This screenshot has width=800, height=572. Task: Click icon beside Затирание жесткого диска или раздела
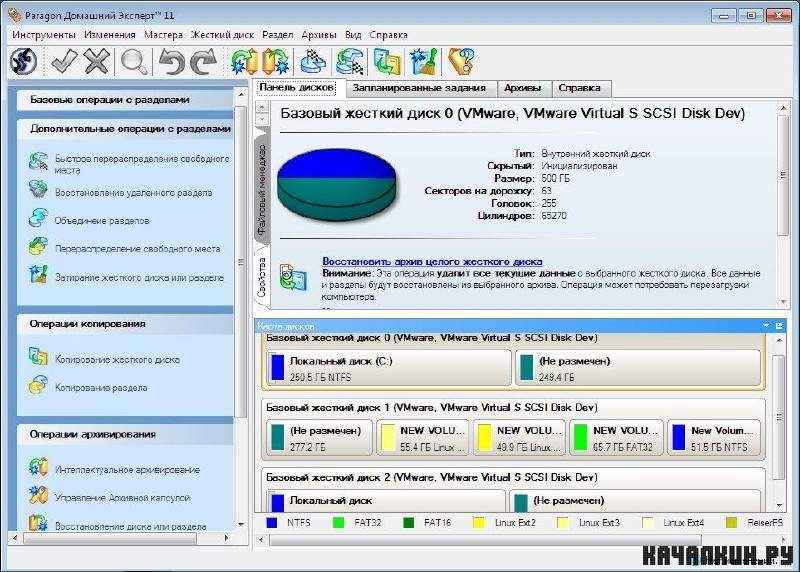tap(38, 275)
